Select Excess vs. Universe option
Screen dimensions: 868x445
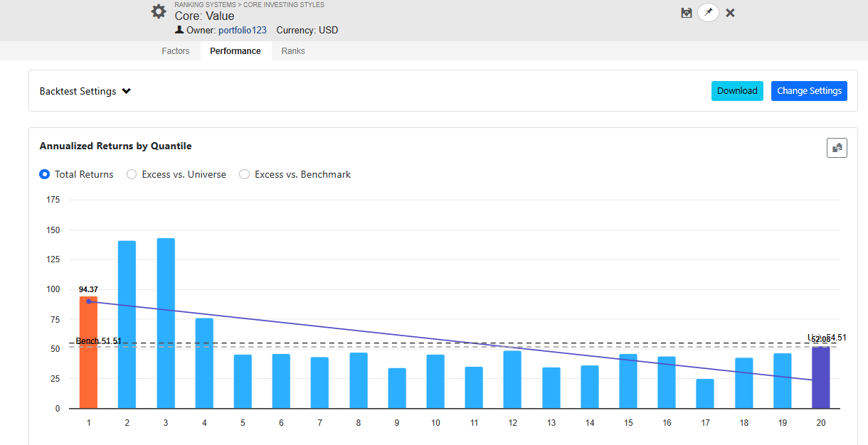[132, 174]
